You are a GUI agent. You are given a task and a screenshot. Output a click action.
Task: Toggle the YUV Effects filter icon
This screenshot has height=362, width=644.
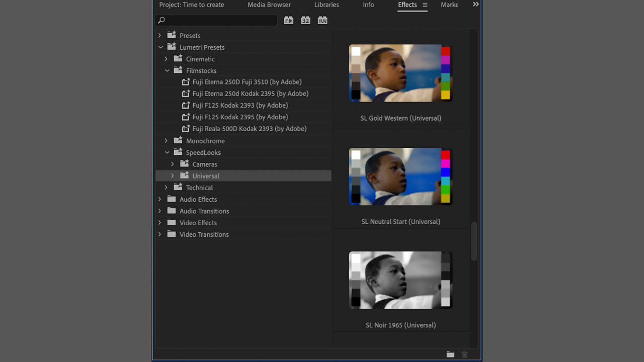coord(323,21)
